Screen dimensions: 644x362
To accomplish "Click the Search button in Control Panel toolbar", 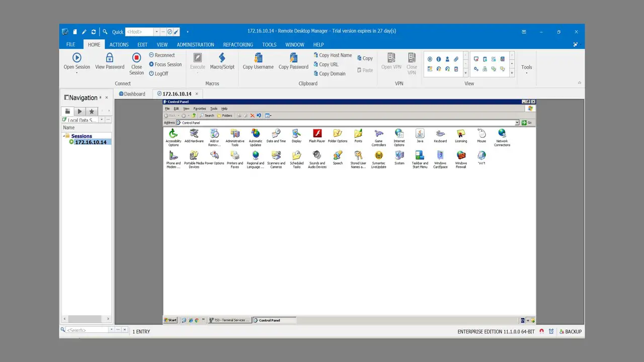I will 207,116.
